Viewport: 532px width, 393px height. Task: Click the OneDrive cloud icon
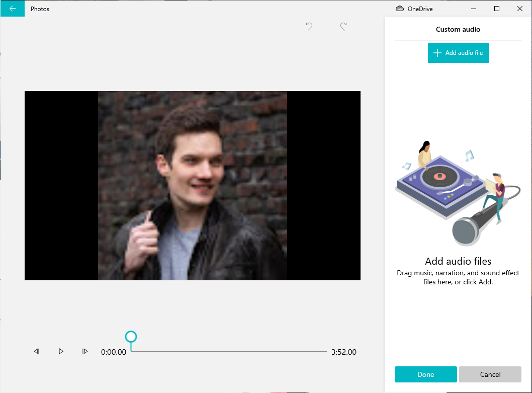point(400,9)
